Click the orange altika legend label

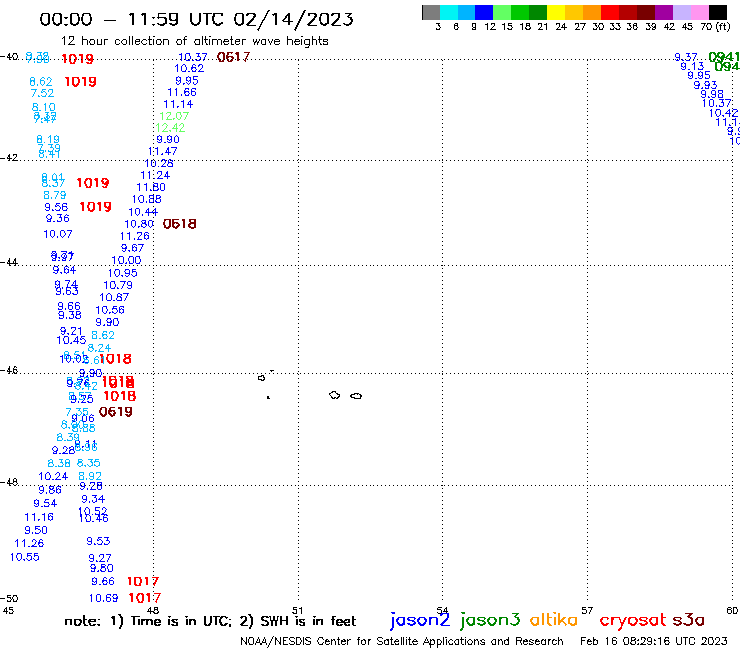click(x=554, y=620)
